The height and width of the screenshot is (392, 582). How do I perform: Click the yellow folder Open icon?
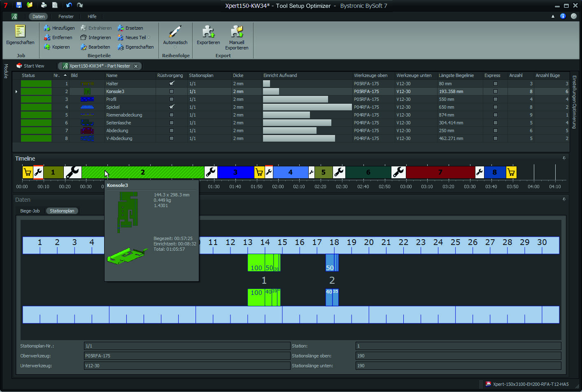point(30,5)
